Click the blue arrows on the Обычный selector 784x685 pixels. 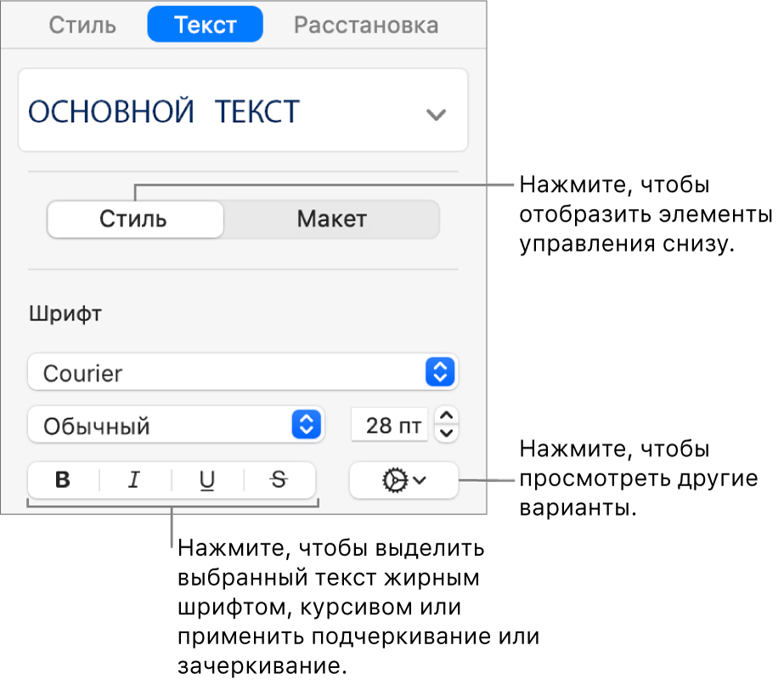pos(307,425)
